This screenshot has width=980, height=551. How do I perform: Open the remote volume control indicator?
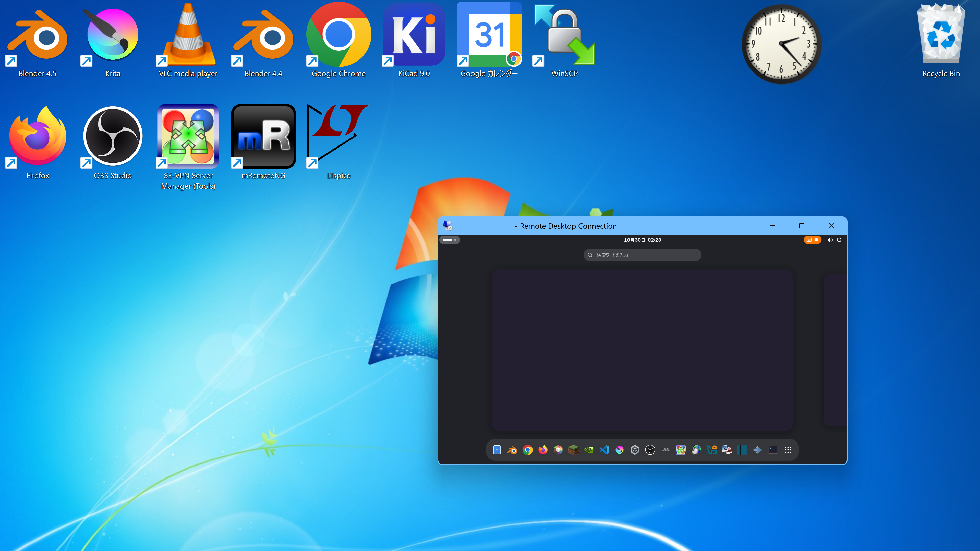(830, 240)
